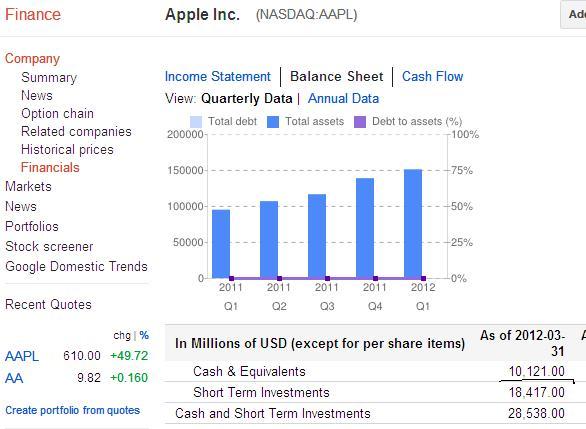The image size is (586, 429).
Task: Toggle the % change column link
Action: pyautogui.click(x=144, y=335)
